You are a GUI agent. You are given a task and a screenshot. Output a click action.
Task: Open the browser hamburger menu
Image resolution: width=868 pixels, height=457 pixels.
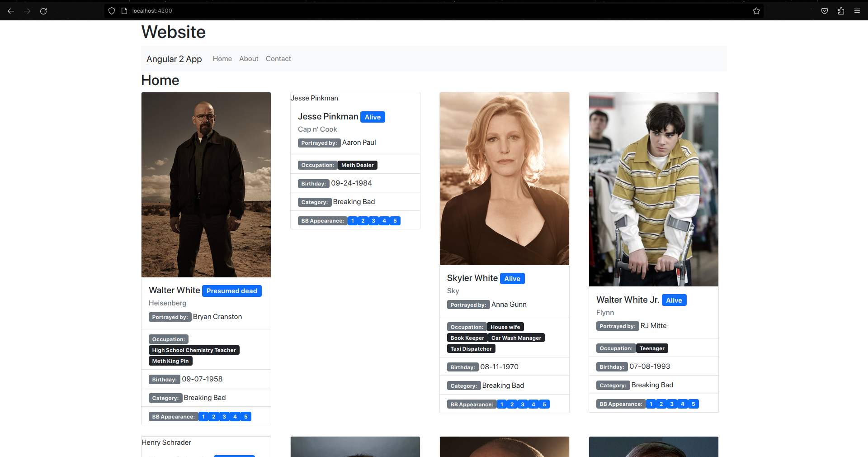(857, 11)
